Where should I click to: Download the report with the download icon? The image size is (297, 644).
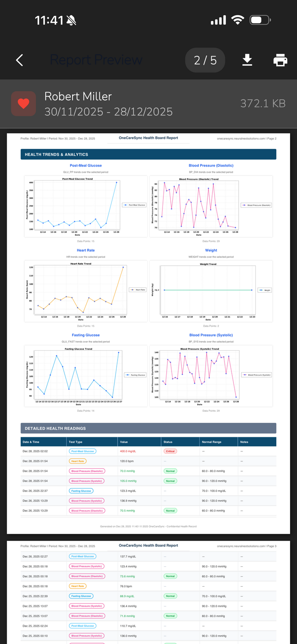pyautogui.click(x=247, y=60)
